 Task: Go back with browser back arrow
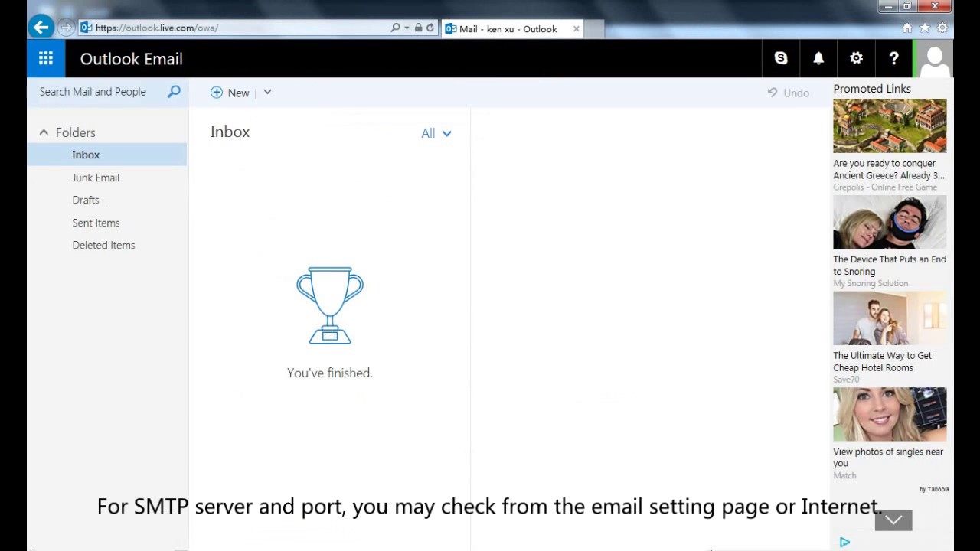41,28
